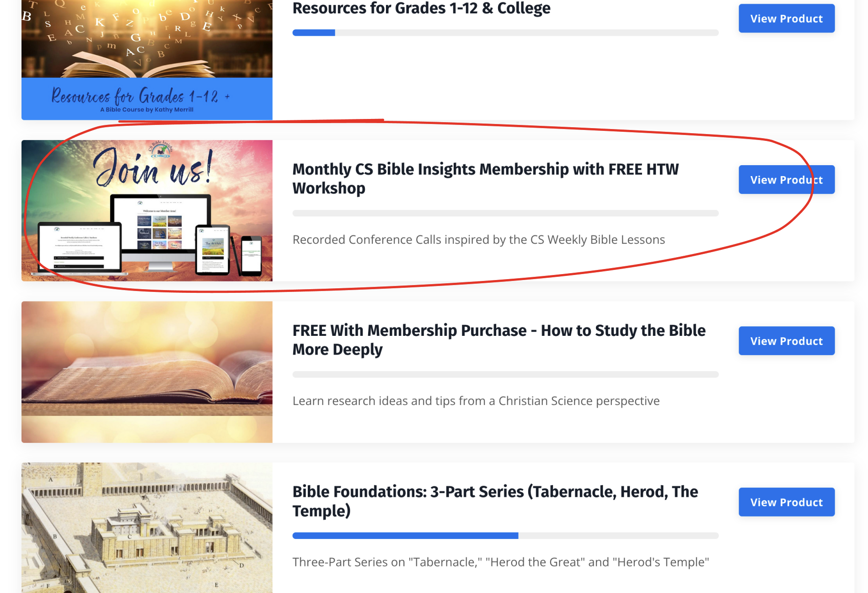Click the Bible Foundations progress bar
The width and height of the screenshot is (868, 593).
click(505, 535)
